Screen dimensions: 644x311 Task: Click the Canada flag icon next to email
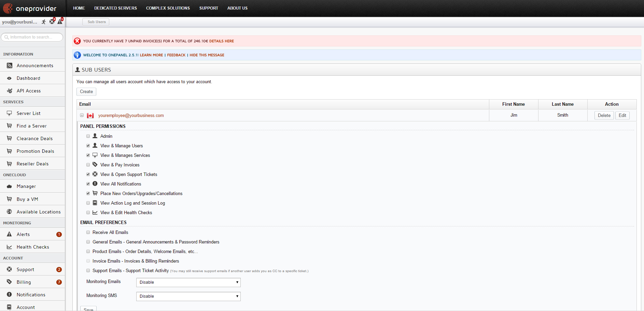click(x=90, y=116)
